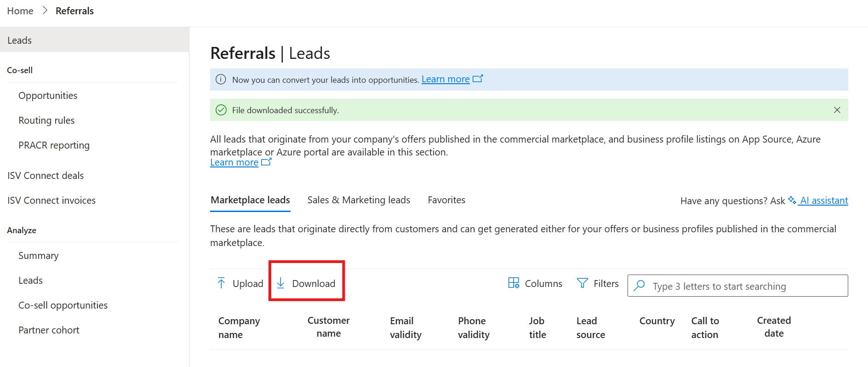Navigate to Routing rules in the sidebar
868x367 pixels.
pyautogui.click(x=46, y=120)
